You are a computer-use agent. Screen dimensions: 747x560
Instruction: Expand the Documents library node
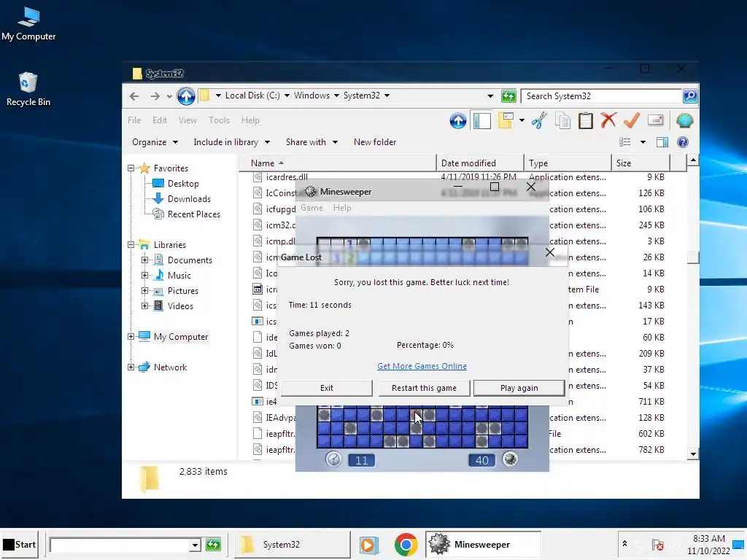point(145,260)
